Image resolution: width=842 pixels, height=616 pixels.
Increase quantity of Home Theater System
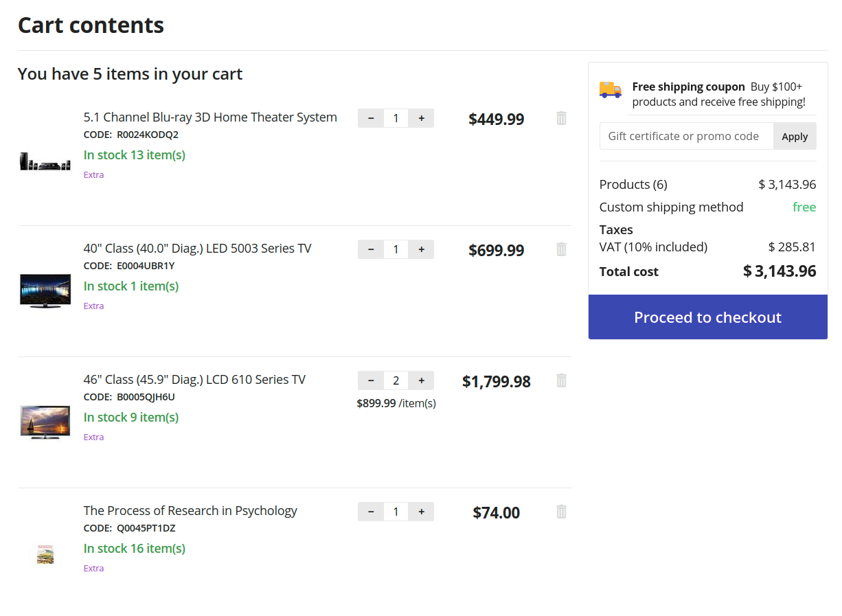pos(421,118)
